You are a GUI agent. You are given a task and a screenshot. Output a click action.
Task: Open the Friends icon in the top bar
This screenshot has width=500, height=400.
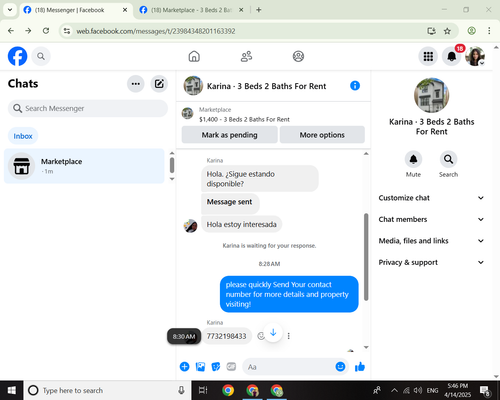246,56
